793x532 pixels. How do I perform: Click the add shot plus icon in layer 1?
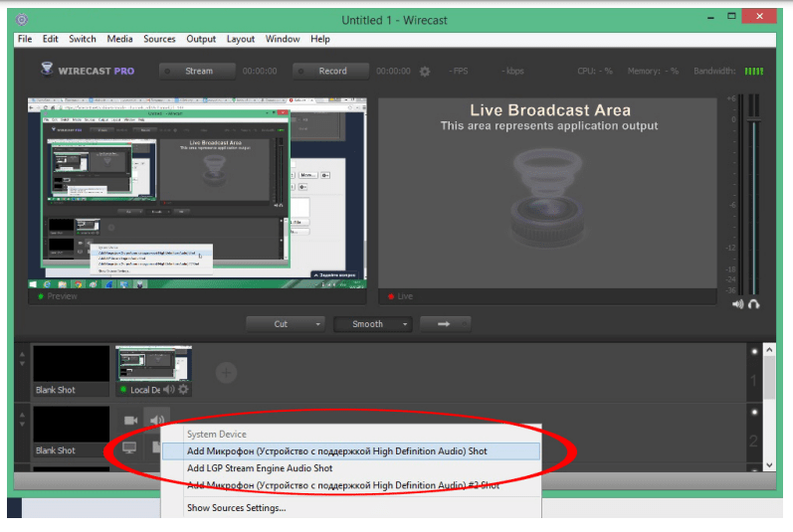point(226,373)
